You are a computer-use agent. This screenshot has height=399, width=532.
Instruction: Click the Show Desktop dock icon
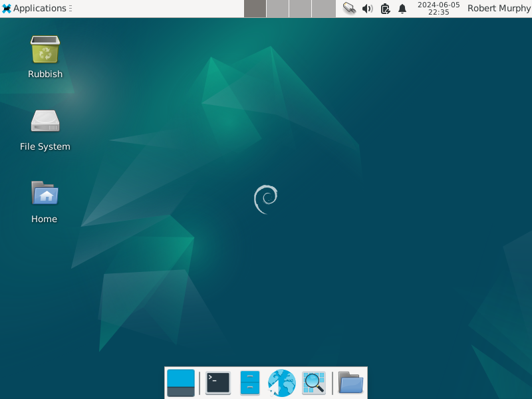click(x=181, y=383)
